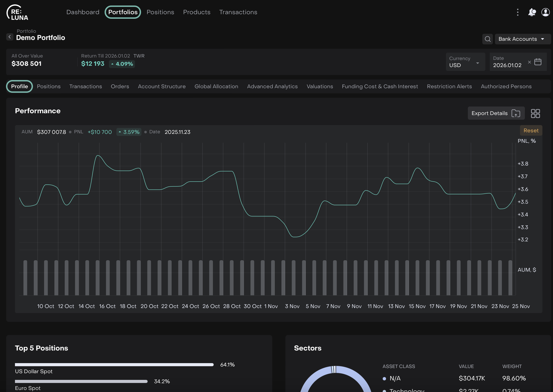Screen dimensions: 553x392
Task: Go back using the portfolio back arrow
Action: pos(10,37)
